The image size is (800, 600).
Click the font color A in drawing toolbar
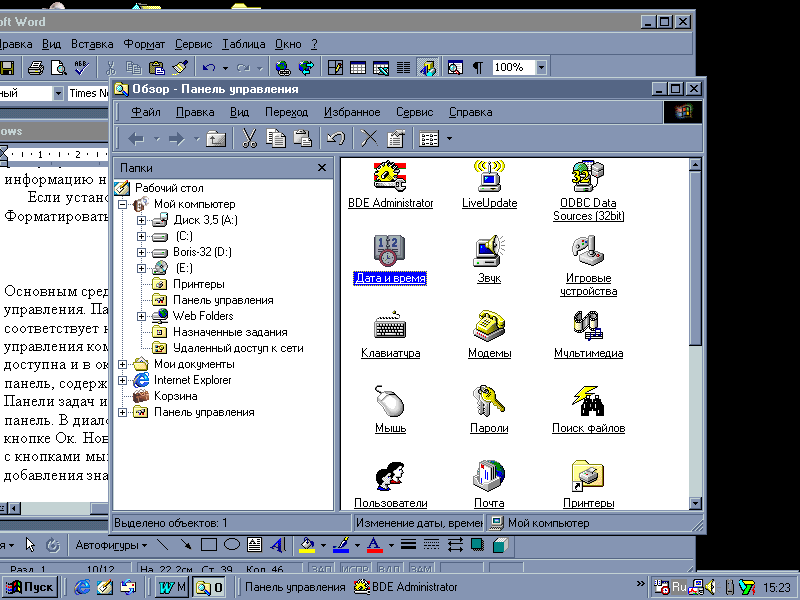coord(374,545)
